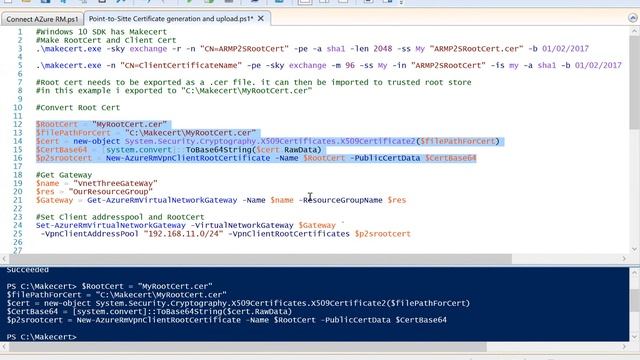Image resolution: width=640 pixels, height=360 pixels.
Task: Click the console line starting "$p2srootcert ="
Action: [x=227, y=320]
